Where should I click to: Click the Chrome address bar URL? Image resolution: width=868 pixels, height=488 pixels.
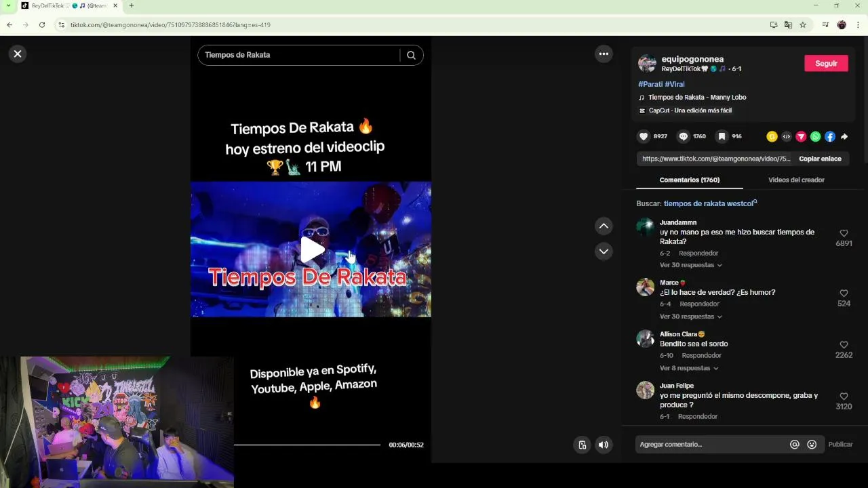click(x=170, y=25)
